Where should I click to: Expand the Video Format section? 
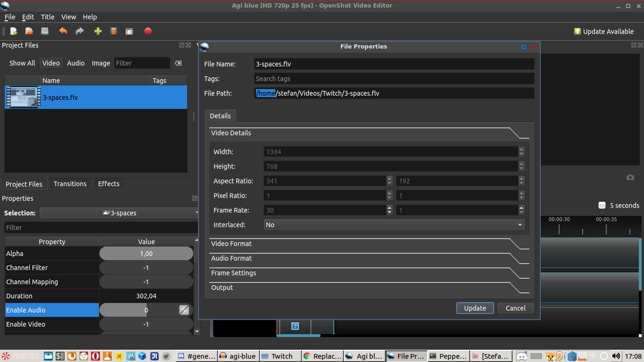click(x=231, y=244)
